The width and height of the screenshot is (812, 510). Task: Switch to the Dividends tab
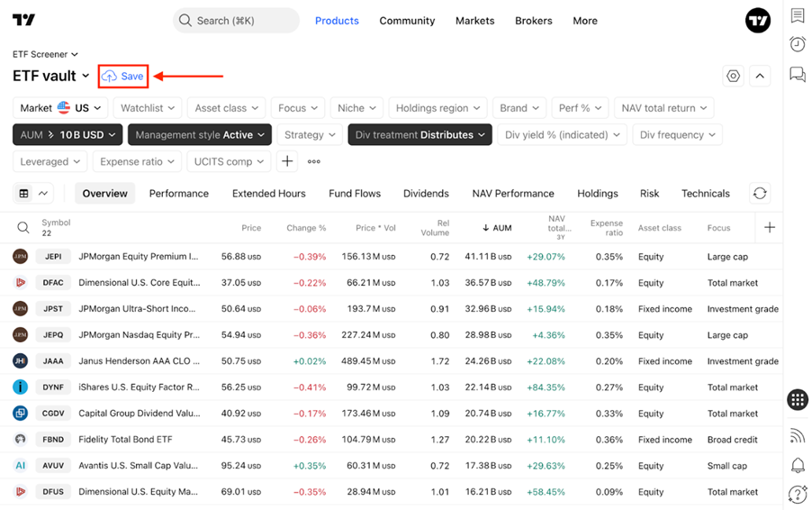[x=426, y=194]
